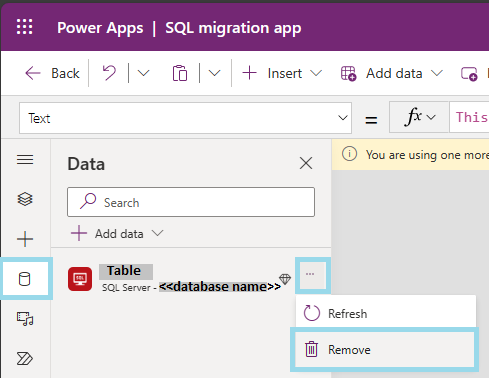Image resolution: width=489 pixels, height=378 pixels.
Task: Click the "You are using one more" banner text
Action: 427,155
